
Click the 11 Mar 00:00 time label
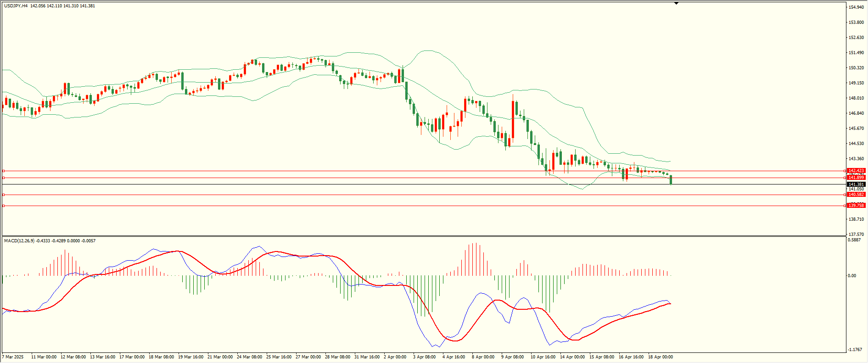44,357
